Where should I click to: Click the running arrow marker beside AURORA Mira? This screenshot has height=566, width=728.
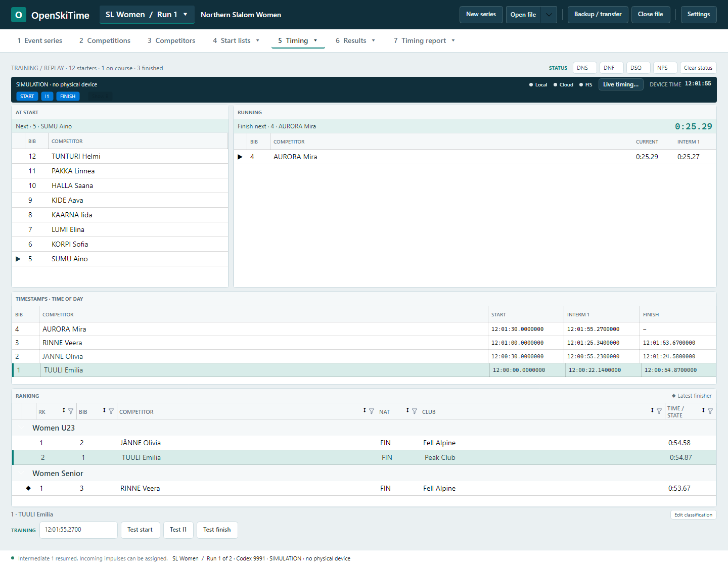click(x=240, y=157)
